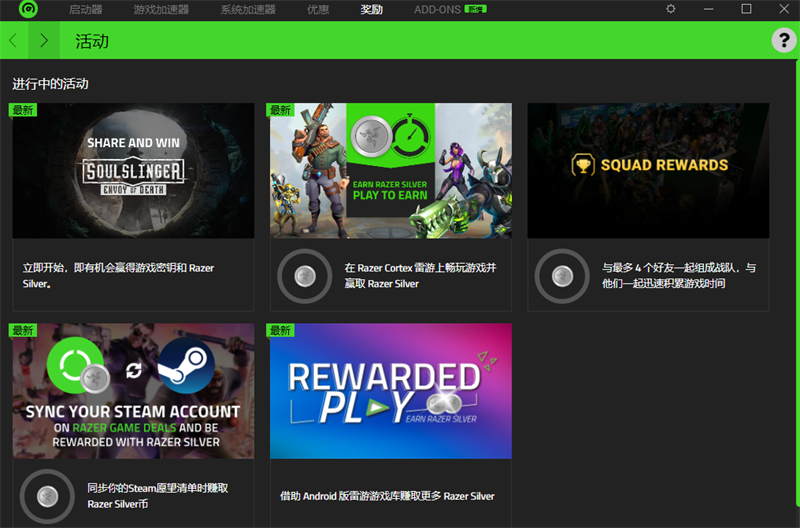Click the Razer Cortex logo icon
Screen dimensions: 800x528
coord(28,9)
